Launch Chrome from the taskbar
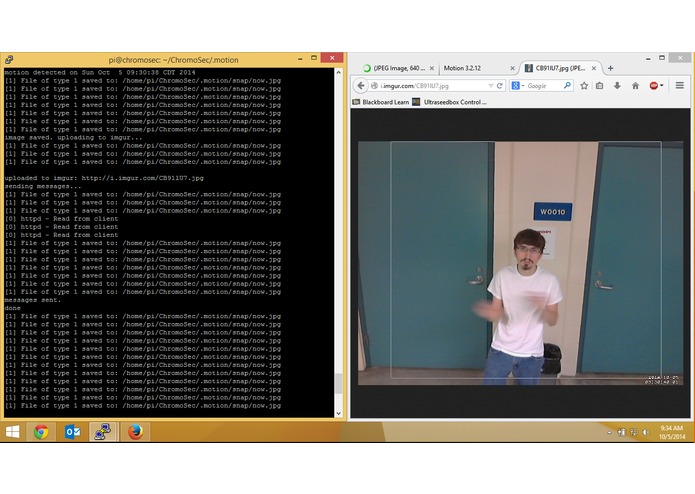 [x=41, y=432]
